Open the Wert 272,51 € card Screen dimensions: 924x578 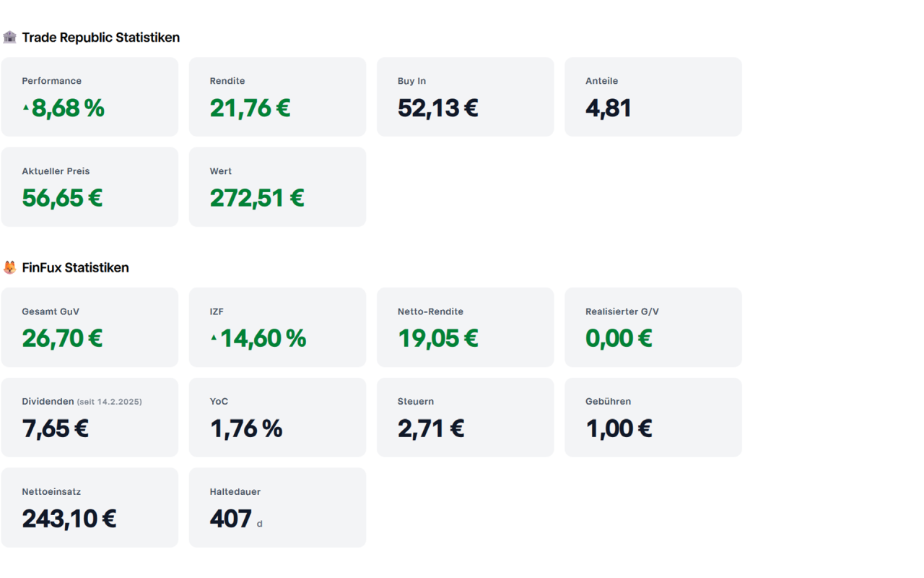277,187
